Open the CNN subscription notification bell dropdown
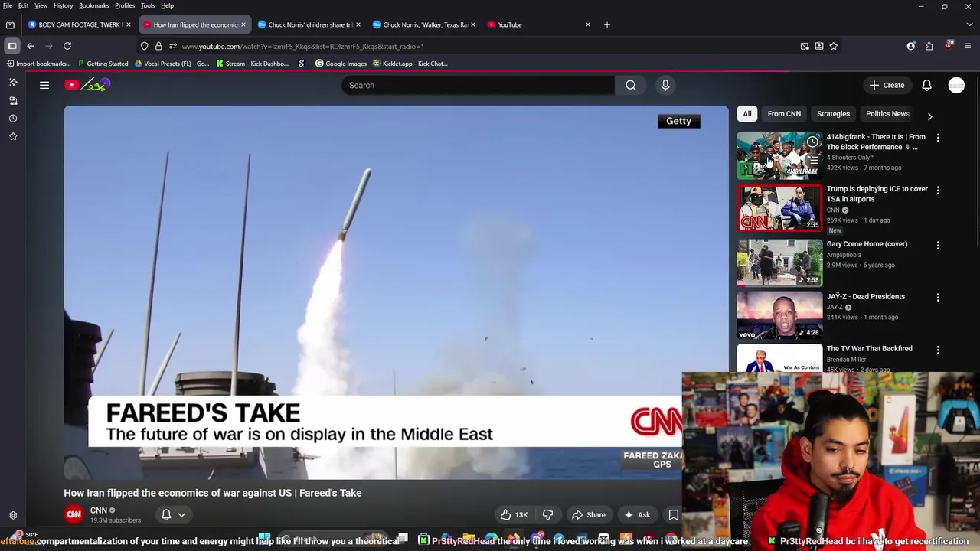980x551 pixels. [174, 515]
